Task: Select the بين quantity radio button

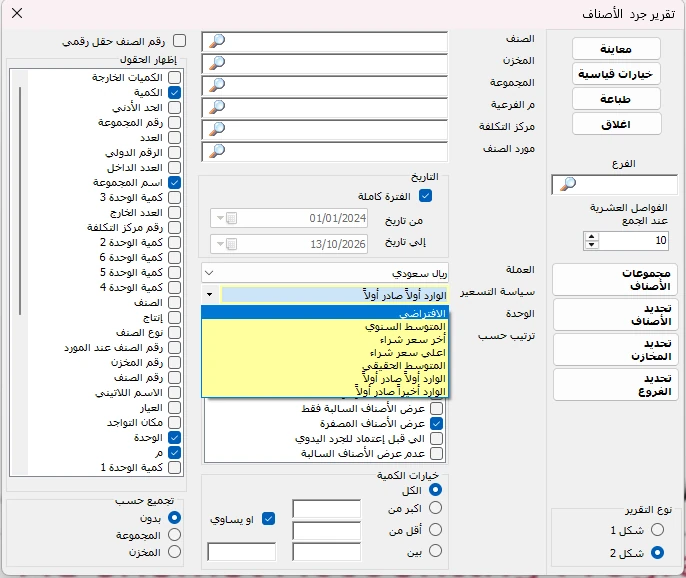Action: (x=435, y=550)
